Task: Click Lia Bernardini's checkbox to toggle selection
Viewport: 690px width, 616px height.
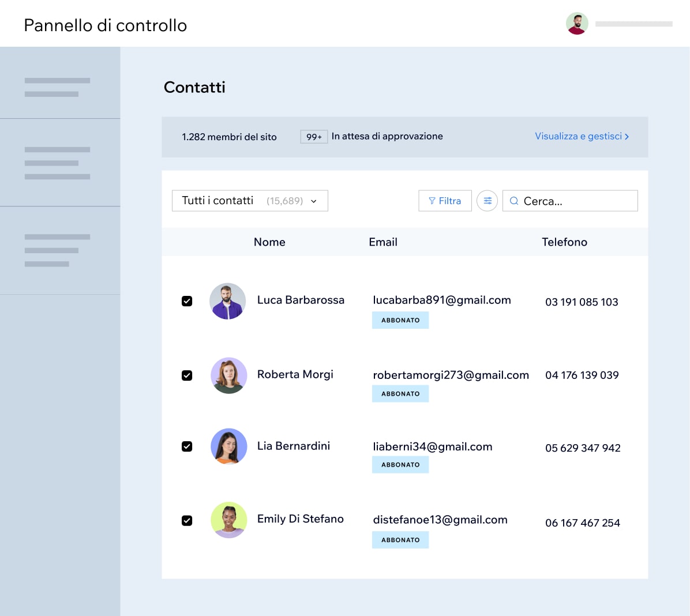Action: pyautogui.click(x=187, y=446)
